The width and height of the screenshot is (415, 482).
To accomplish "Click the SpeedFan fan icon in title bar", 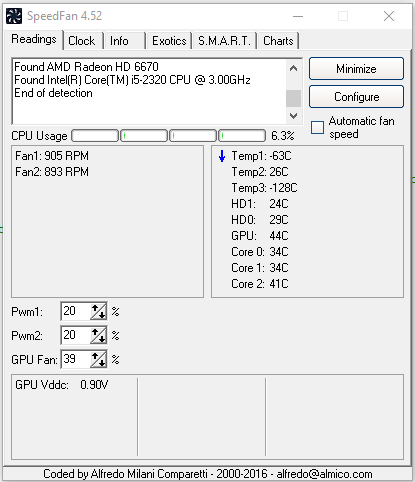I will pos(14,16).
